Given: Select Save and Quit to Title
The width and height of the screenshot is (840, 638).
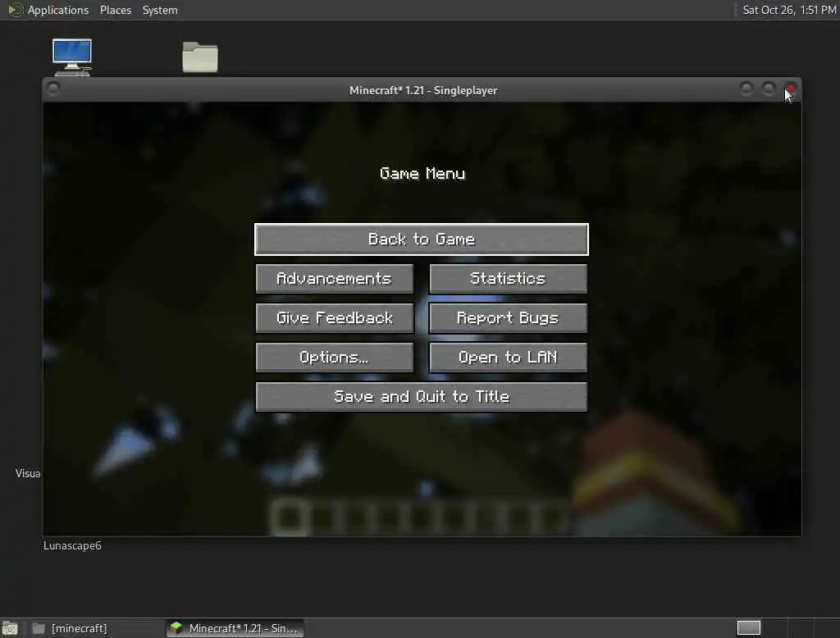Looking at the screenshot, I should pos(421,396).
